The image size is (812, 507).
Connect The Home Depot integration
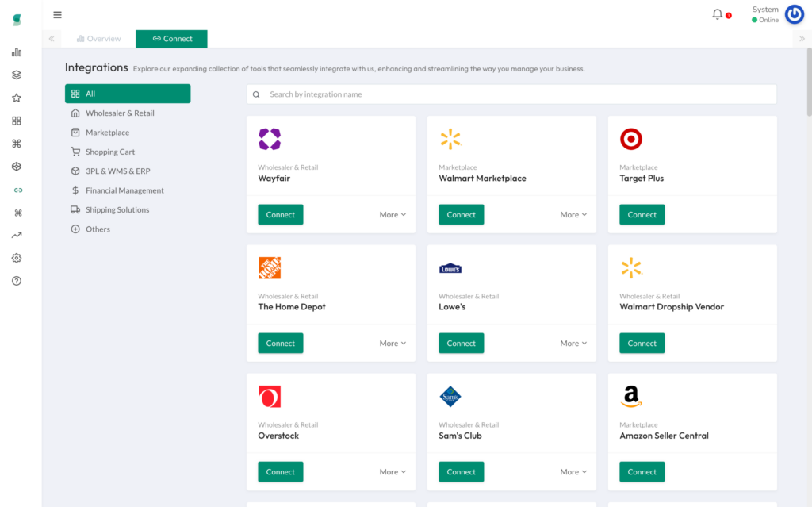click(x=280, y=344)
